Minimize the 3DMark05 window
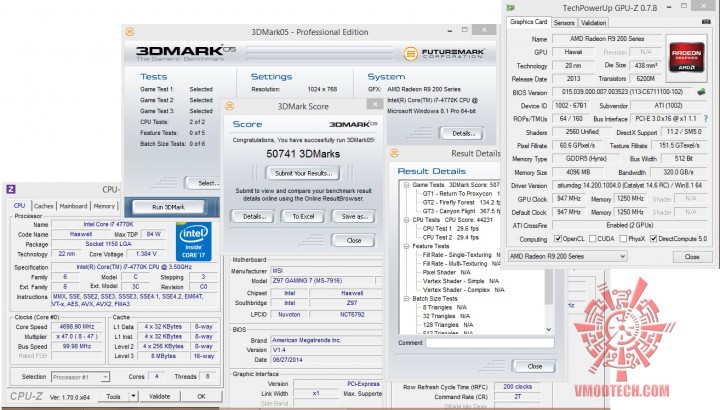Image resolution: width=720 pixels, height=410 pixels. pyautogui.click(x=450, y=30)
